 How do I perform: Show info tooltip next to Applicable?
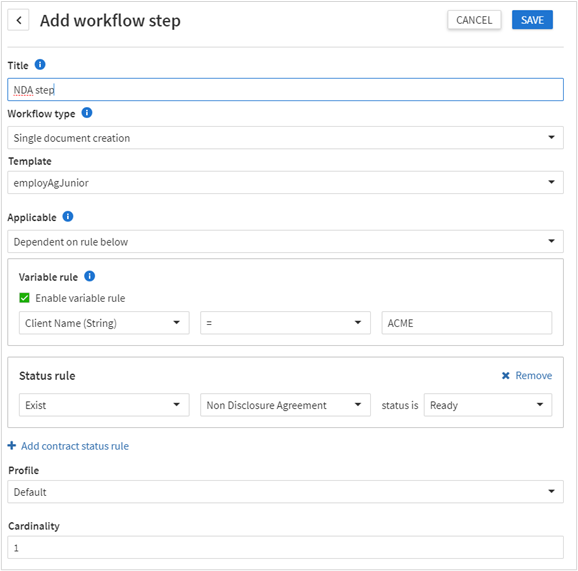68,216
